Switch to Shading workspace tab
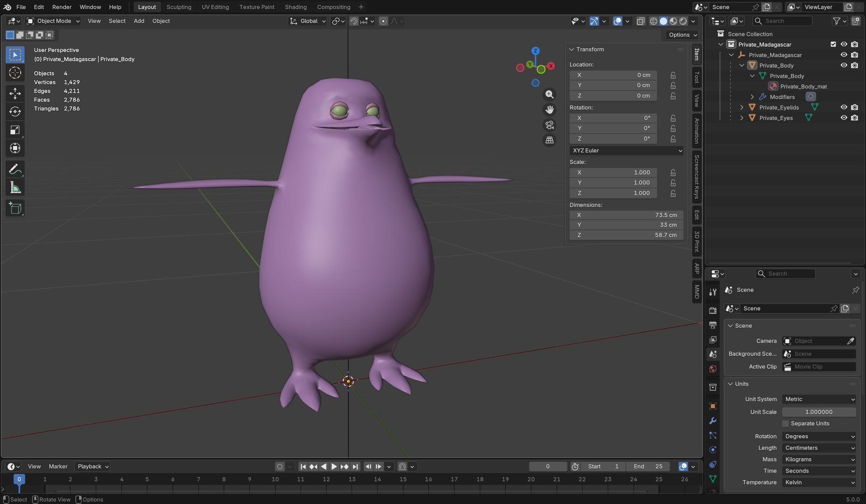This screenshot has width=866, height=504. click(x=296, y=7)
